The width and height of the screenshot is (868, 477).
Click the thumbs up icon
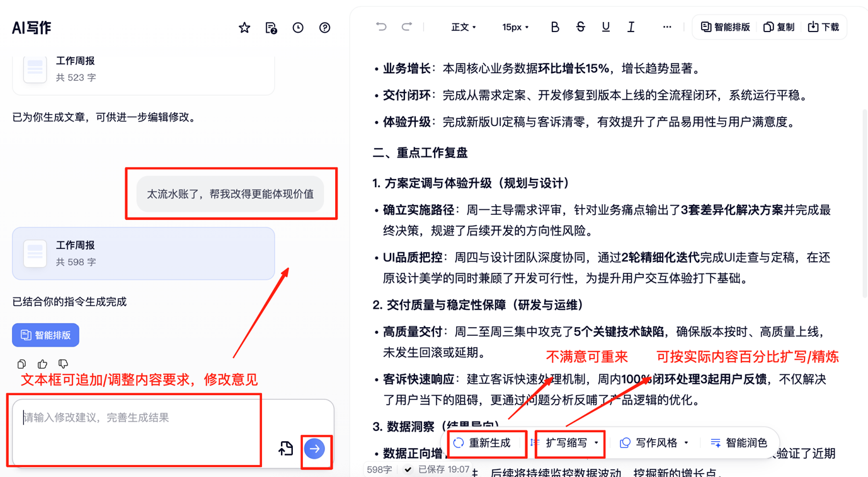42,364
